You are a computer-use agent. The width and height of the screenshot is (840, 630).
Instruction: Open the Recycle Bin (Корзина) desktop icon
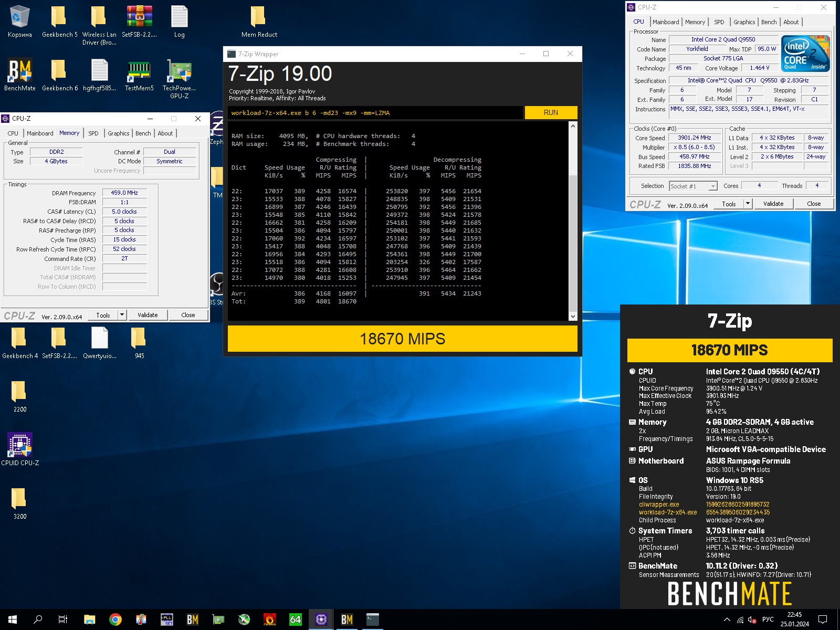click(20, 22)
